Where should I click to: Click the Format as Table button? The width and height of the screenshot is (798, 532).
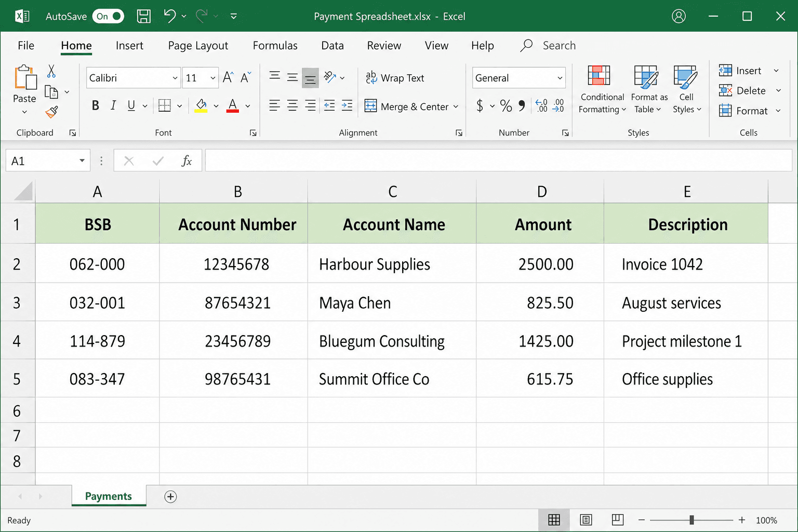coord(649,89)
